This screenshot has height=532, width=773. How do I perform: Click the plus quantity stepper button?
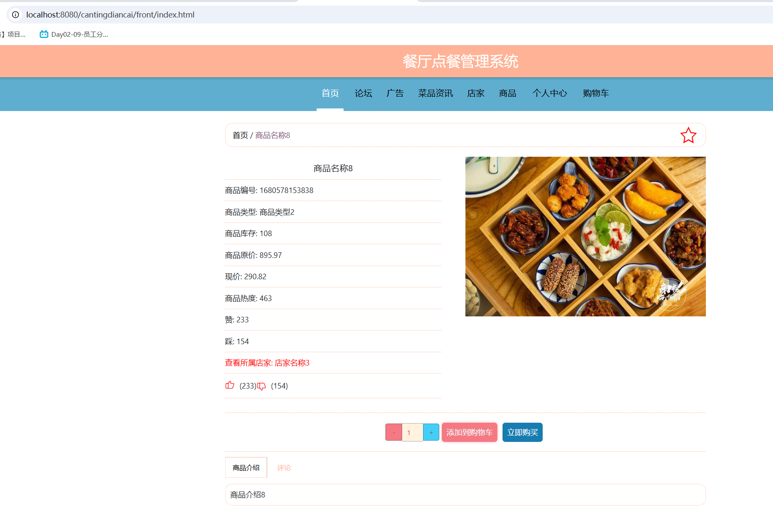[431, 432]
